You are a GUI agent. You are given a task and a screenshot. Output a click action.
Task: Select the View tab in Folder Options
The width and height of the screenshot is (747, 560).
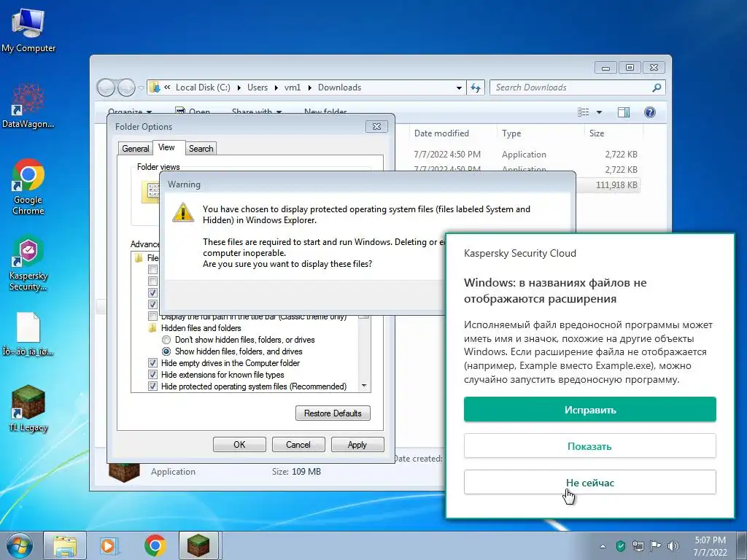[167, 147]
